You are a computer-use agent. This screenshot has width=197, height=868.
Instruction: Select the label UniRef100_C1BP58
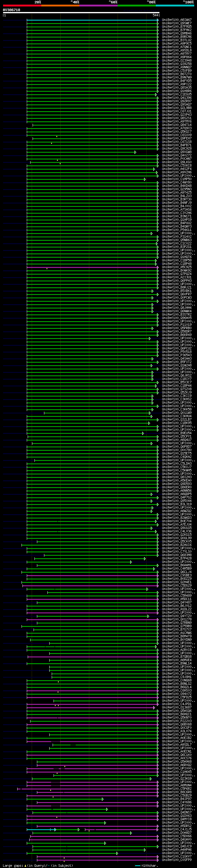[176, 260]
